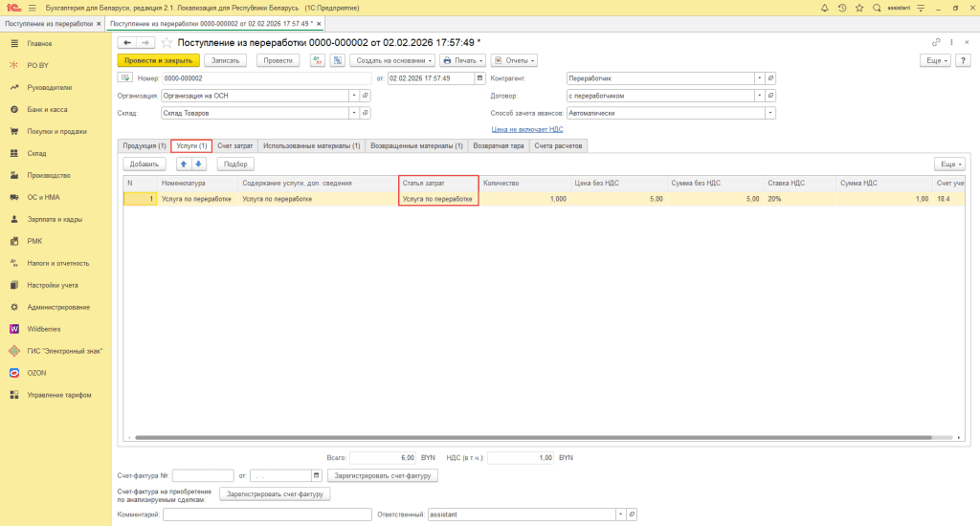
Task: Move row down with blue down arrow
Action: click(x=199, y=164)
